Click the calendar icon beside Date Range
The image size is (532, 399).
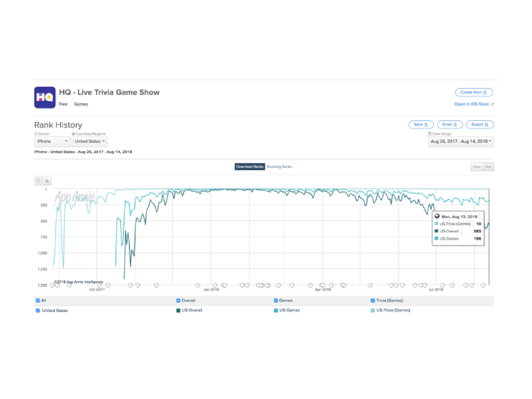tap(430, 134)
